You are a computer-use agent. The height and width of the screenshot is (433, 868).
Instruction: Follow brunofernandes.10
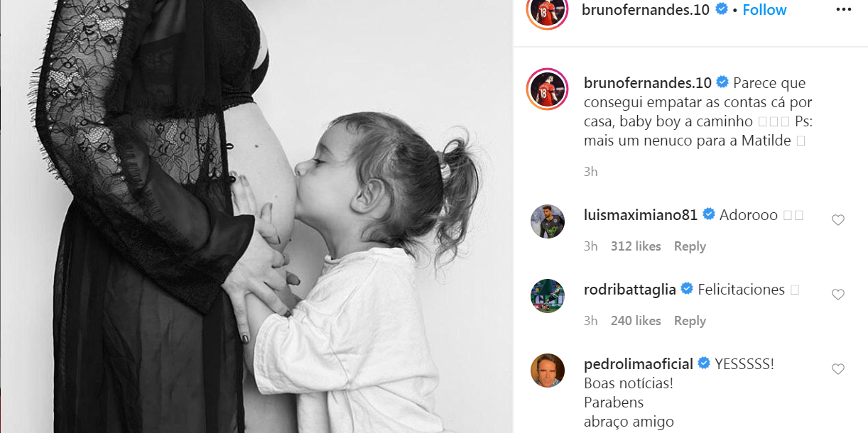tap(764, 10)
